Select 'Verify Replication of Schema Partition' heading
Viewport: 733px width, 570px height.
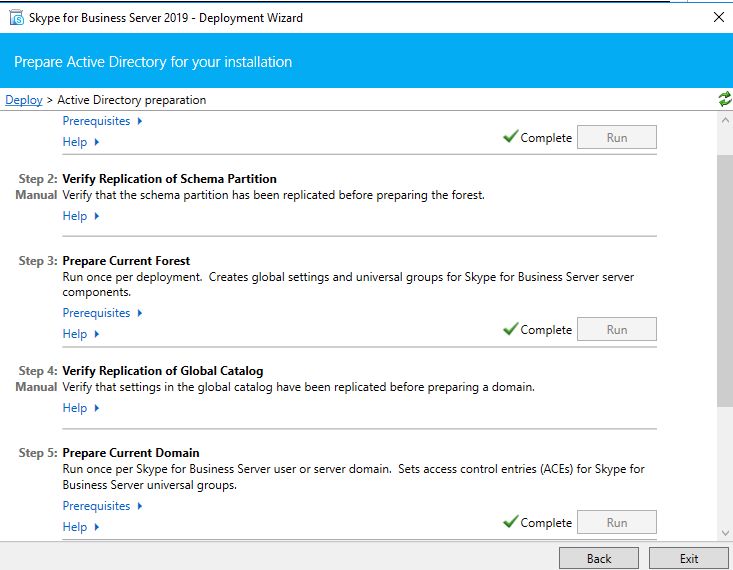169,179
